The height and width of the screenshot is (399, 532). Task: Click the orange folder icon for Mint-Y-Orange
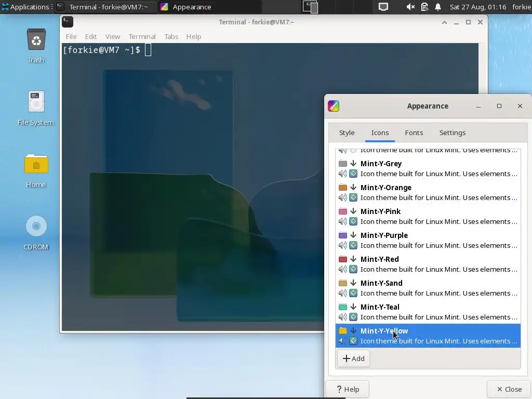click(x=343, y=187)
